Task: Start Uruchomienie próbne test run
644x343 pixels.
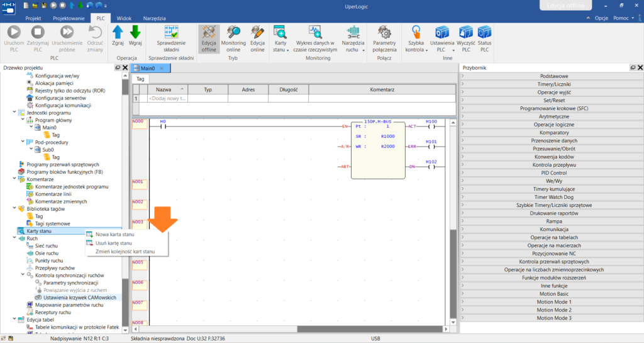Action: point(67,38)
